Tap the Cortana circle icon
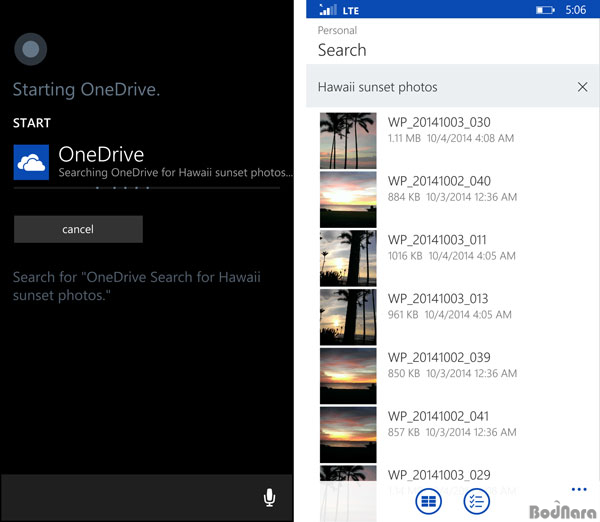The image size is (600, 522). click(31, 49)
